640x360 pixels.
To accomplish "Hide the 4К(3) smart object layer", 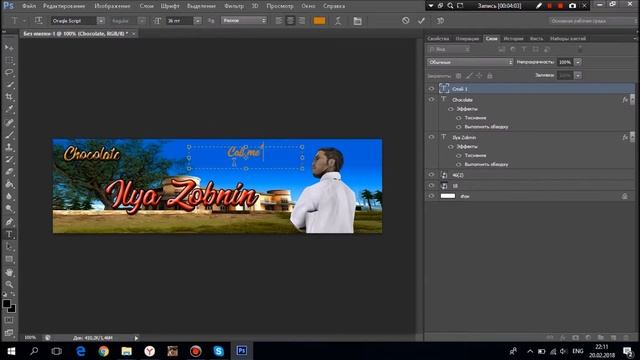I will click(431, 175).
